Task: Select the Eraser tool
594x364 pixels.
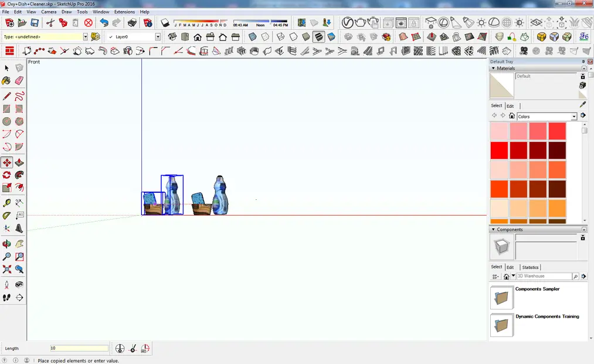Action: [x=18, y=80]
